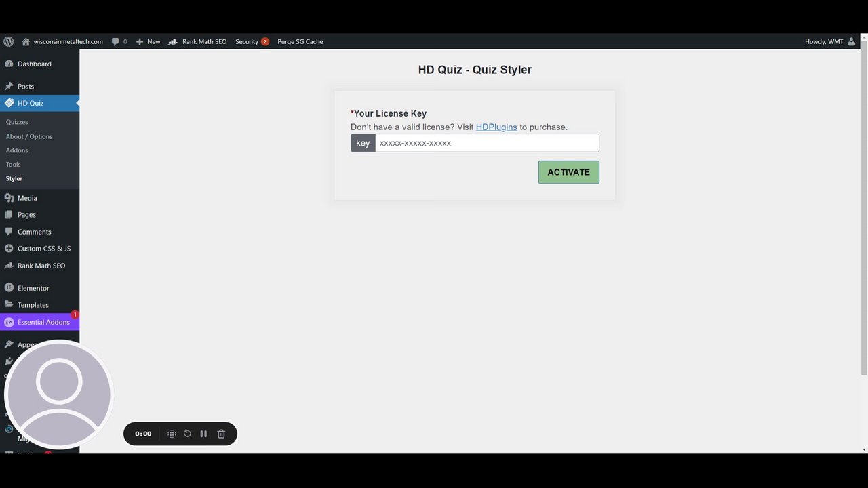Open the About / Options submenu item
Screen dimensions: 868x488
29,136
